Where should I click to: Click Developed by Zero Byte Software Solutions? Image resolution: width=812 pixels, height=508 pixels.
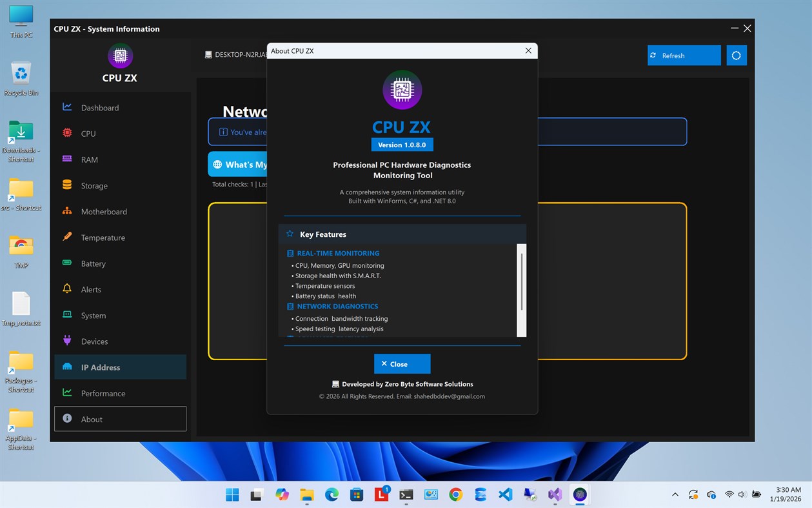point(407,383)
